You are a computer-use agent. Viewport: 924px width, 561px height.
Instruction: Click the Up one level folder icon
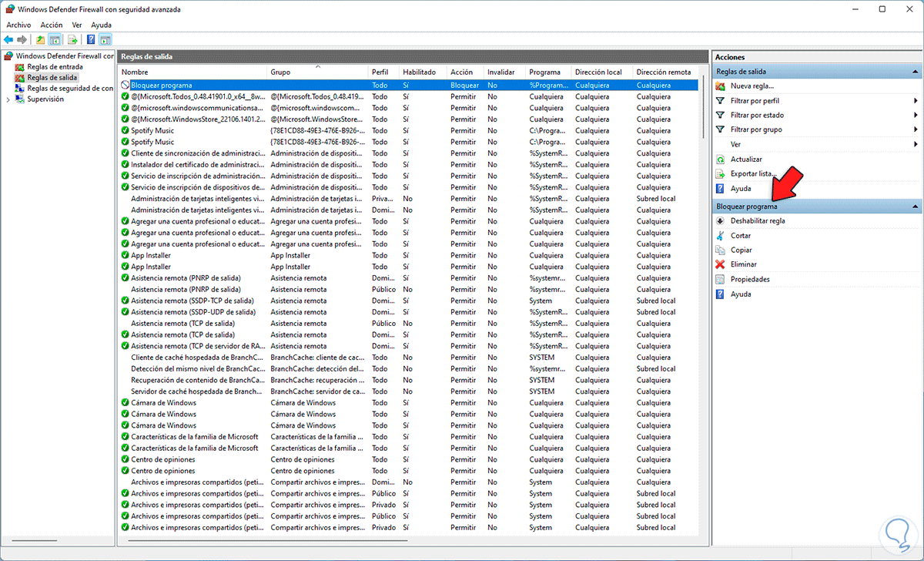pyautogui.click(x=41, y=39)
